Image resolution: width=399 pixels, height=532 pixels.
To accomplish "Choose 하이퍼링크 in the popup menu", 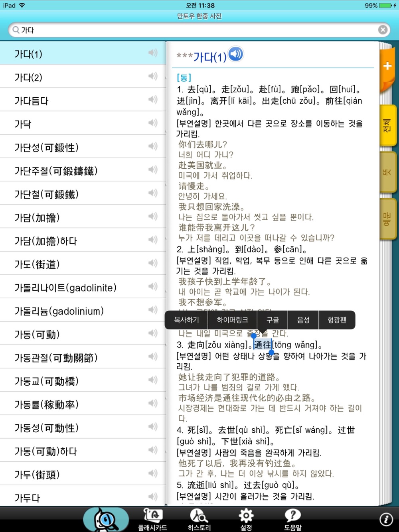I will click(233, 320).
